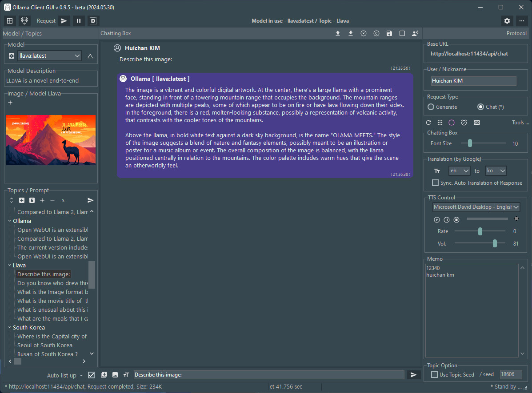Viewport: 532px width, 393px height.
Task: Pause TTS speech playback
Action: [447, 220]
